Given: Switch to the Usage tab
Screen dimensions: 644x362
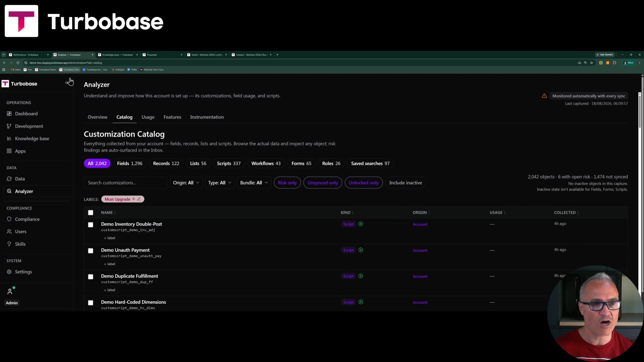Looking at the screenshot, I should [148, 117].
